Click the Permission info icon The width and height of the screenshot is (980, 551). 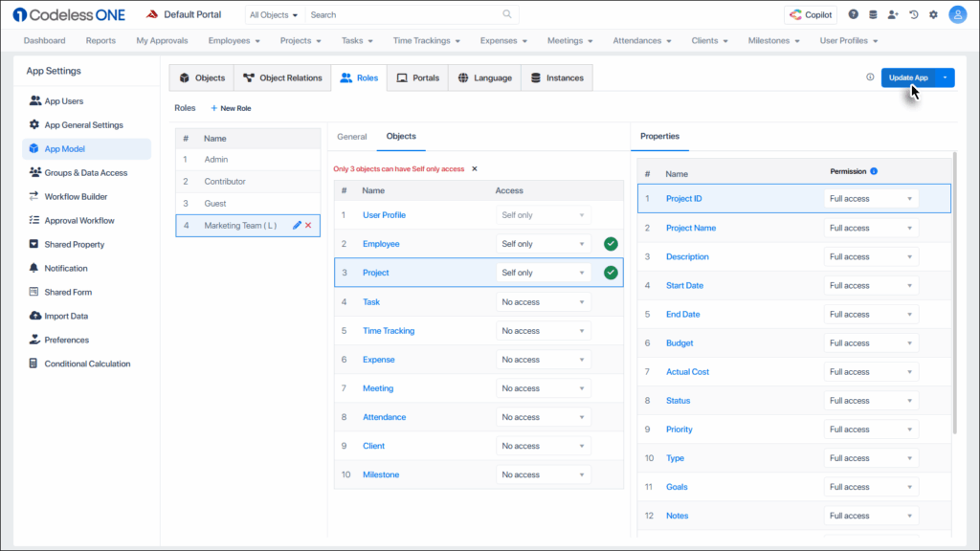tap(874, 171)
